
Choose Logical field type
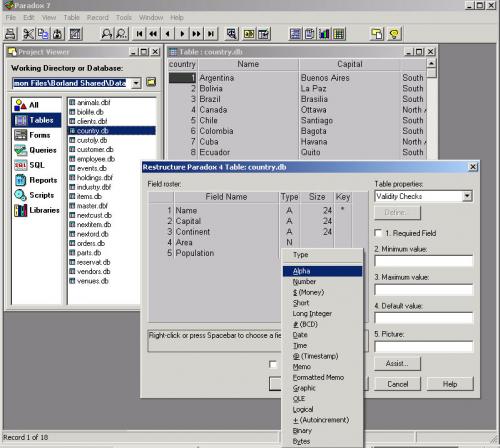(x=322, y=409)
